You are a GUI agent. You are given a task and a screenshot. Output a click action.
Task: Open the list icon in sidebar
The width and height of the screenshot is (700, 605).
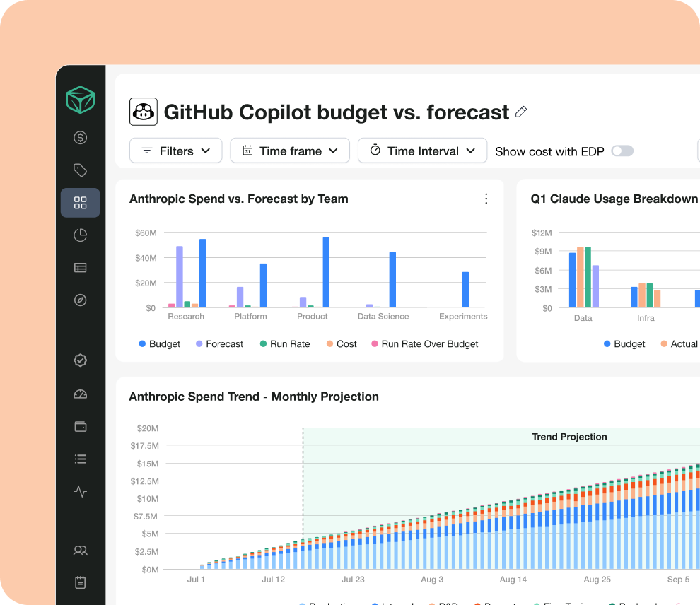(81, 459)
